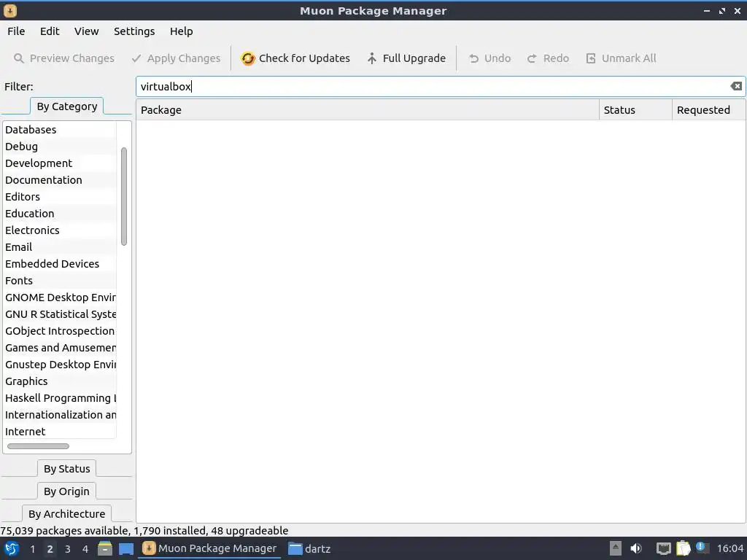Image resolution: width=747 pixels, height=560 pixels.
Task: Select the Development category
Action: click(60, 163)
